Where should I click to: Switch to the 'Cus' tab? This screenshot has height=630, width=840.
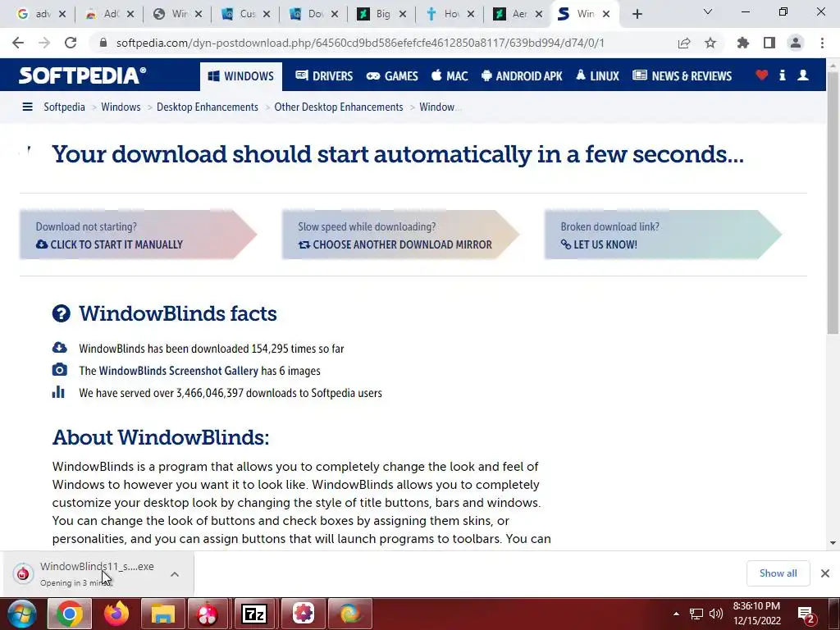click(x=245, y=14)
